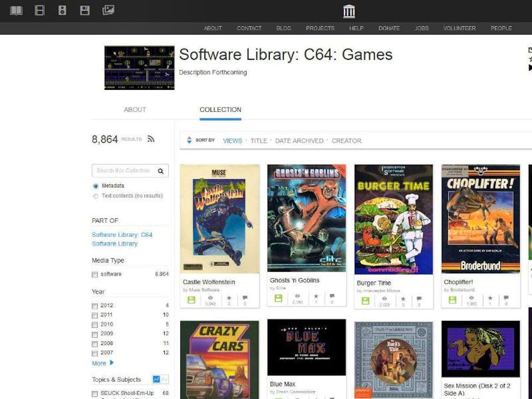The height and width of the screenshot is (399, 532).
Task: Switch to the Collection tab
Action: pos(220,110)
